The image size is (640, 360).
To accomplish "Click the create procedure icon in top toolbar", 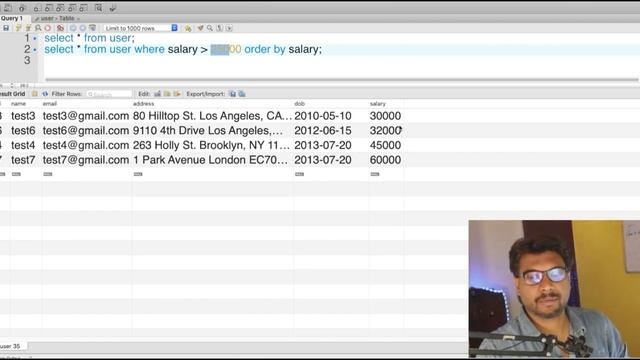I will [72, 8].
